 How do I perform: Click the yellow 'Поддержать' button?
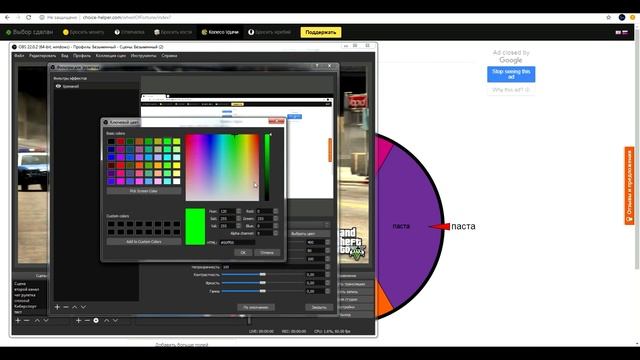click(x=321, y=32)
